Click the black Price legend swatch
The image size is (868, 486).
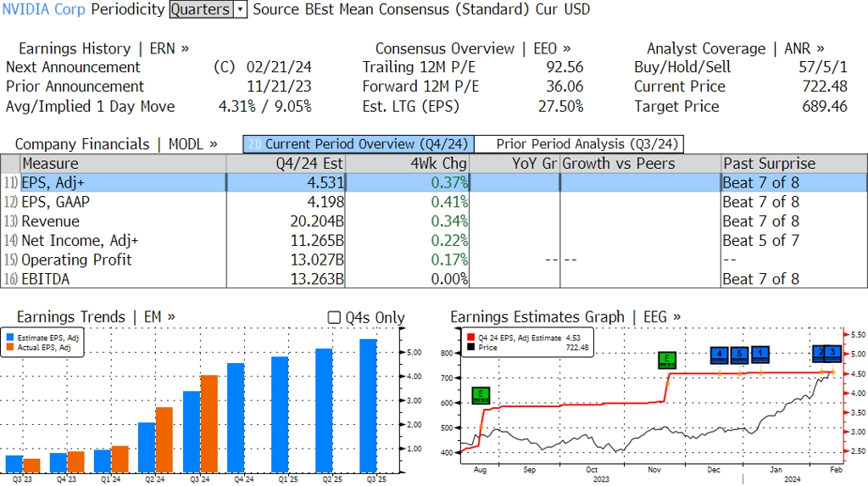pos(471,348)
